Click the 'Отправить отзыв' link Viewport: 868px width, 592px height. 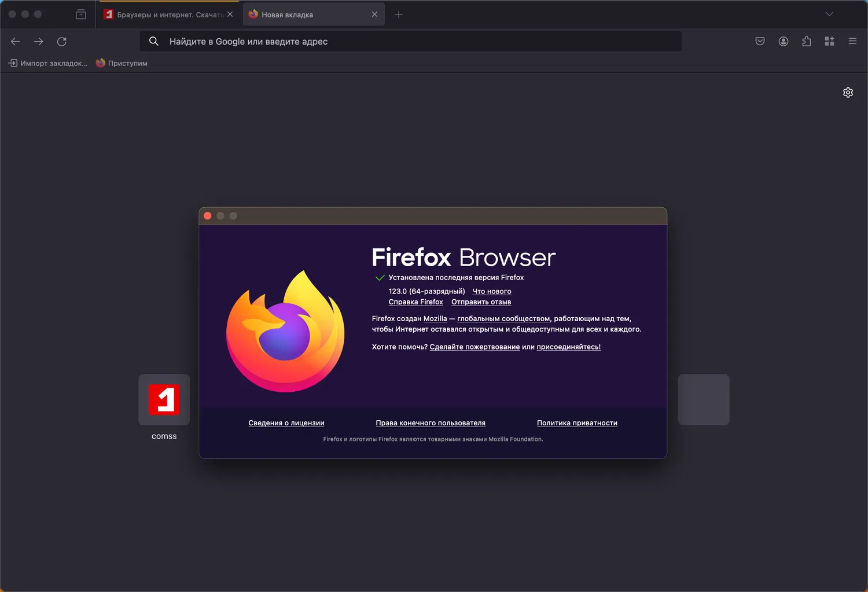(x=481, y=302)
